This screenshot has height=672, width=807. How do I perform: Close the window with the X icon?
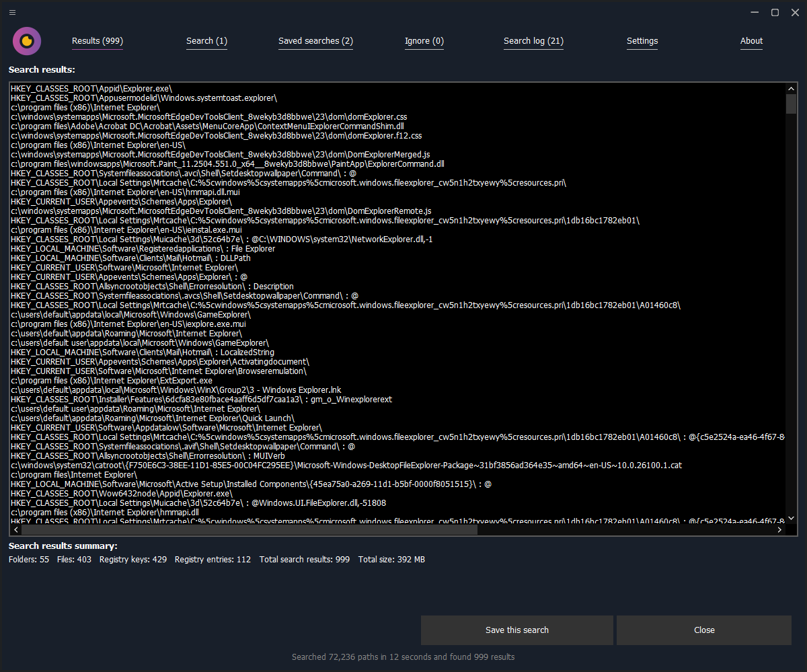click(794, 12)
